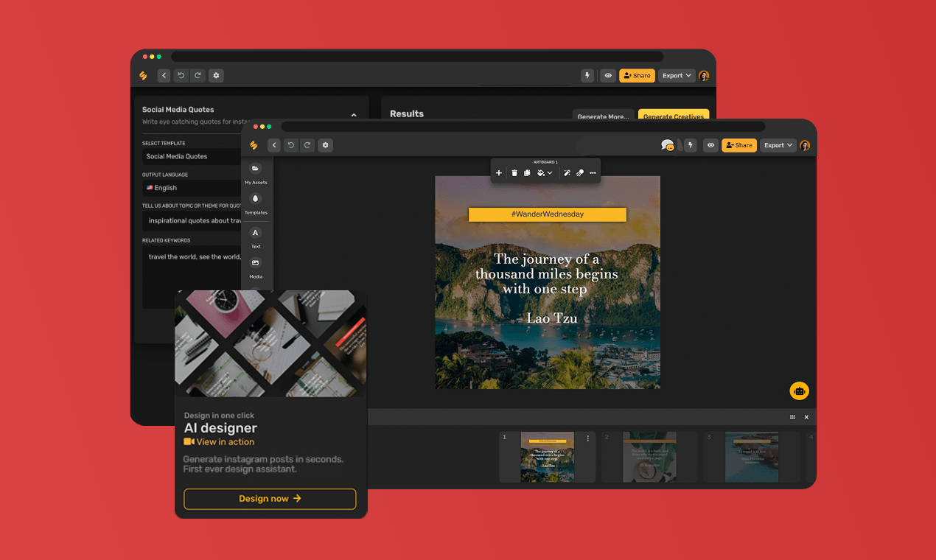Click the back arrow in the front editor window
Screen dimensions: 936x560
click(x=273, y=145)
